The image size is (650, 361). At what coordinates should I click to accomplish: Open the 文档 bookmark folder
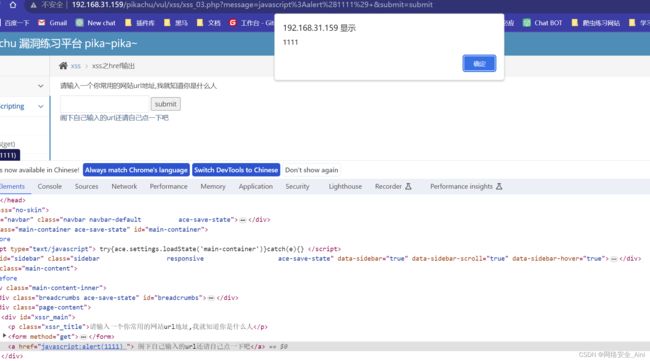point(209,23)
